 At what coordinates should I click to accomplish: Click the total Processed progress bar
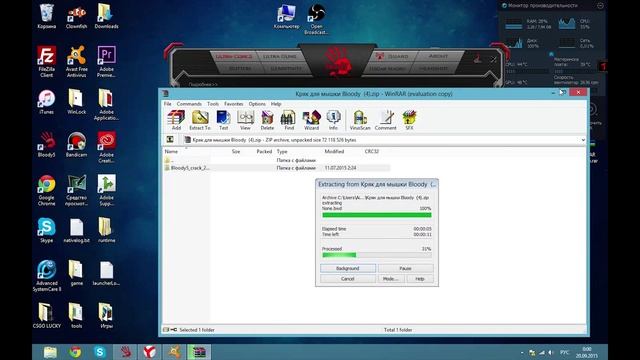coord(377,255)
